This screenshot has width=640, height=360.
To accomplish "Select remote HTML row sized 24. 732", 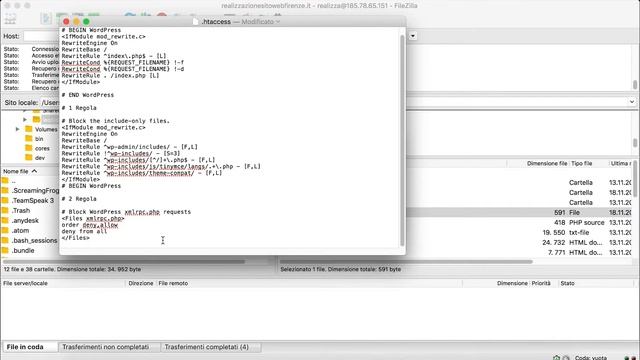I will 519,242.
